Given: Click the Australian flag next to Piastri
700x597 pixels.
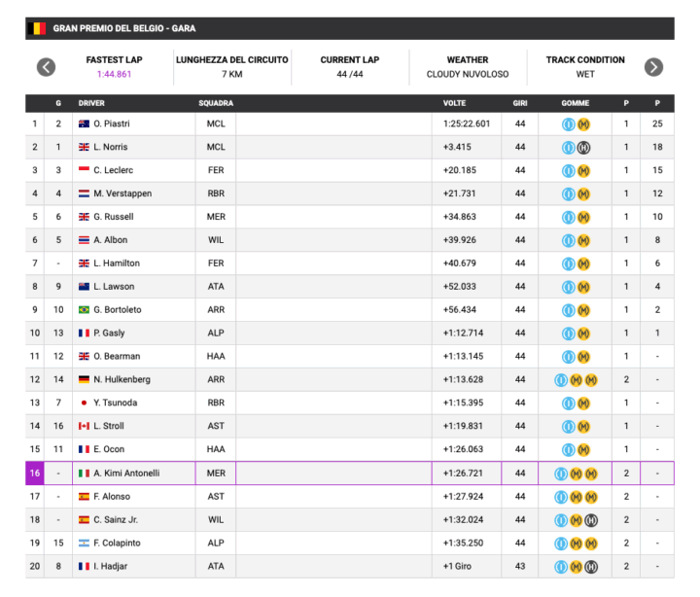Looking at the screenshot, I should tap(84, 123).
